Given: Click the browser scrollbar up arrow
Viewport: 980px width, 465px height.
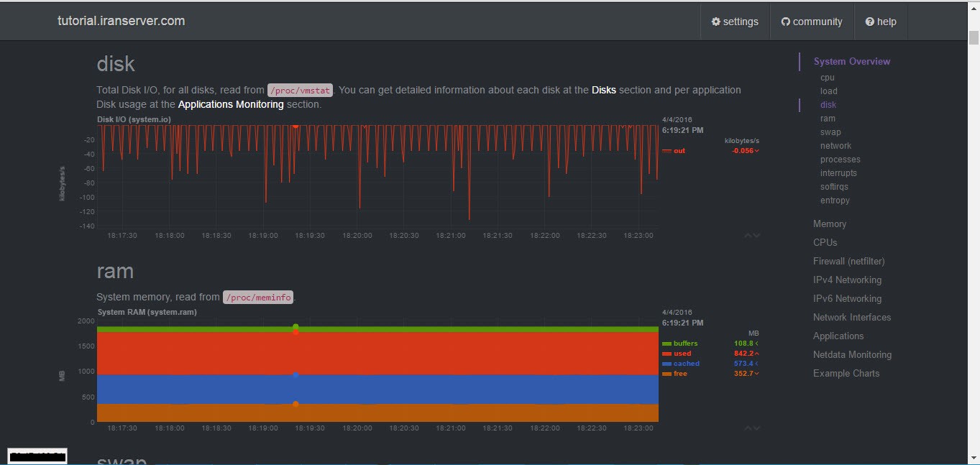Looking at the screenshot, I should click(974, 7).
